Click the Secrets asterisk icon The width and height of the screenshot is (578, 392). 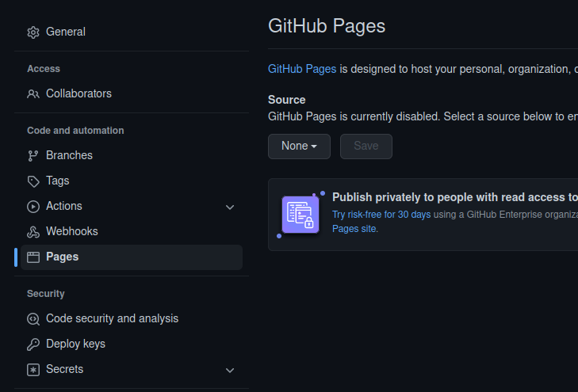pos(33,370)
